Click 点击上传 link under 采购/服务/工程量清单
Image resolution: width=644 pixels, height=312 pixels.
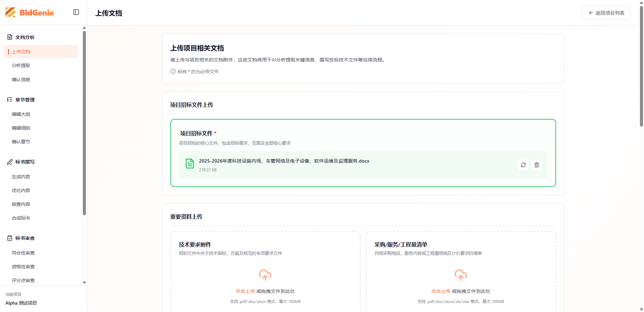(440, 291)
